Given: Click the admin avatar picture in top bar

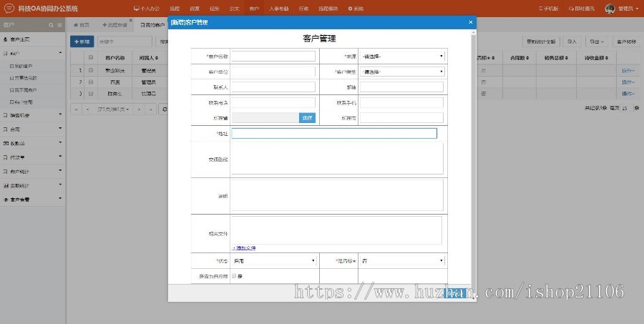Looking at the screenshot, I should [610, 8].
